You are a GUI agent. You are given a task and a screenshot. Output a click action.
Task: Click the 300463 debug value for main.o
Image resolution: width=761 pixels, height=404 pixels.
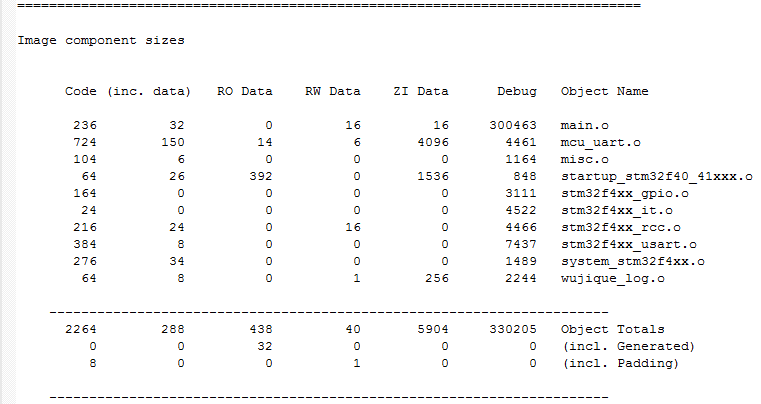point(513,125)
